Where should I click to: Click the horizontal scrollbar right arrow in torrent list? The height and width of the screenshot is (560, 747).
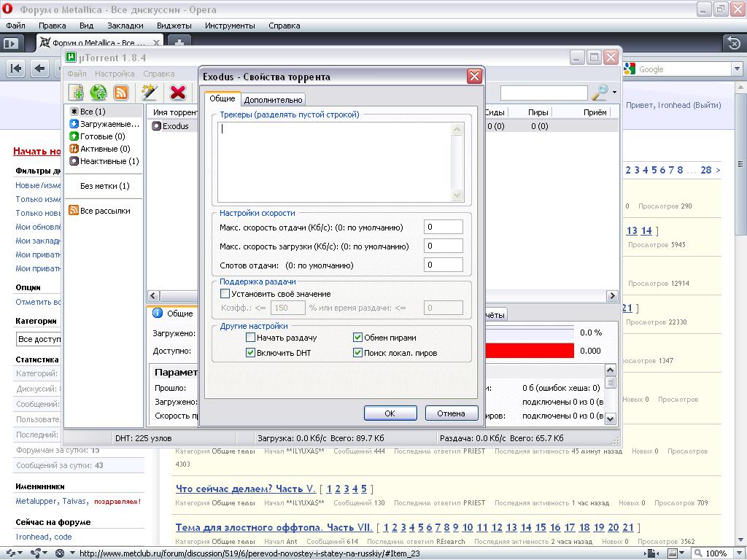click(612, 296)
